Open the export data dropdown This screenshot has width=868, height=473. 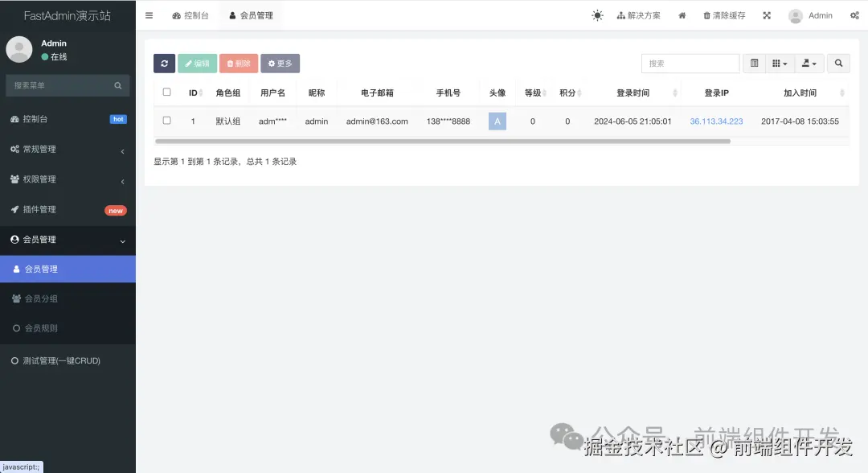click(809, 63)
